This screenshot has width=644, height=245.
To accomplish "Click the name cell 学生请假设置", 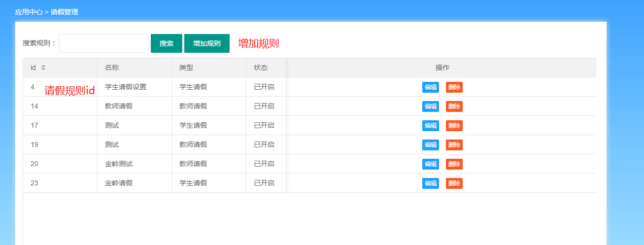I will (x=135, y=87).
